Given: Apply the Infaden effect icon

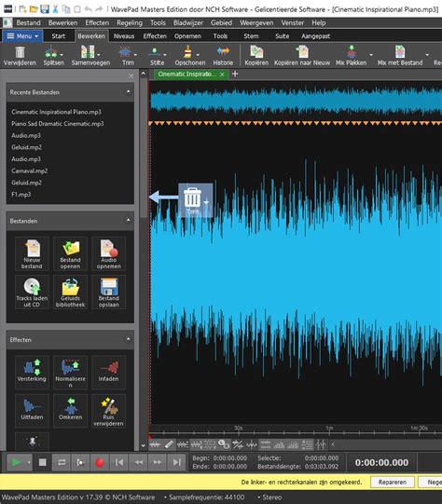Looking at the screenshot, I should 109,373.
